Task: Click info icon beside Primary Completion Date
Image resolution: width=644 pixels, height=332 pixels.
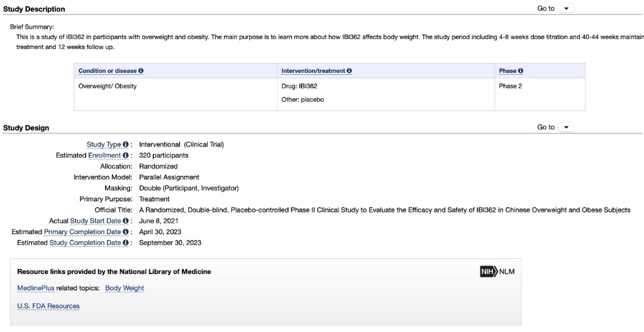Action: pos(126,232)
